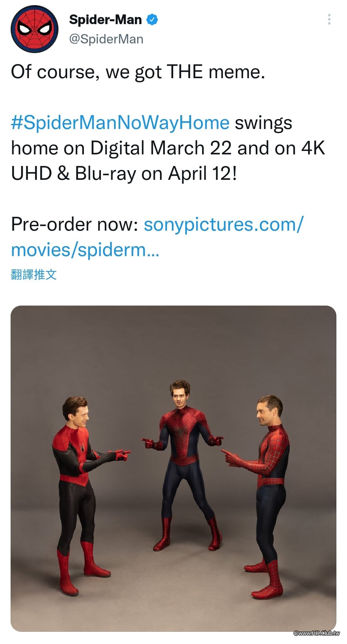
Task: Click the Spider-Man display name
Action: pos(105,20)
